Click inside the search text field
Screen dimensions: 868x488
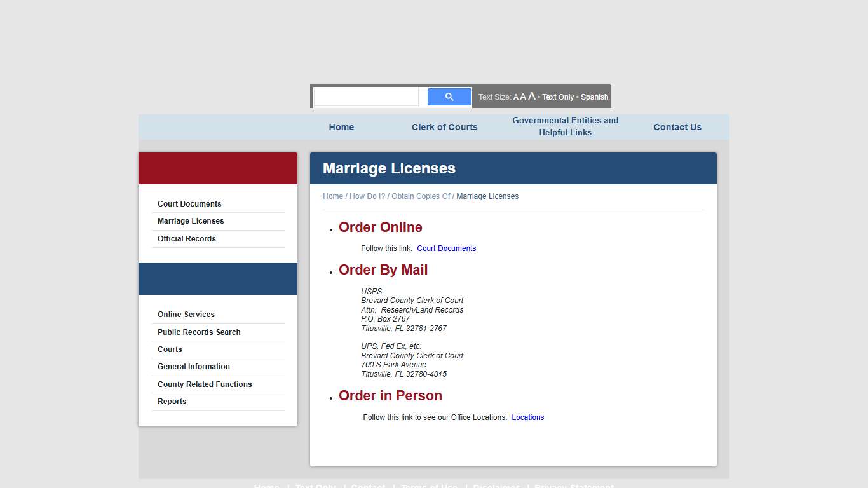tap(365, 96)
